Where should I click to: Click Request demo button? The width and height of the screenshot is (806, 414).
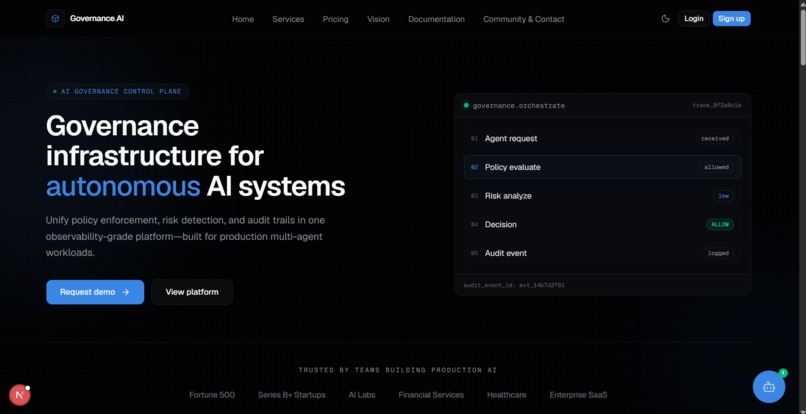(95, 292)
